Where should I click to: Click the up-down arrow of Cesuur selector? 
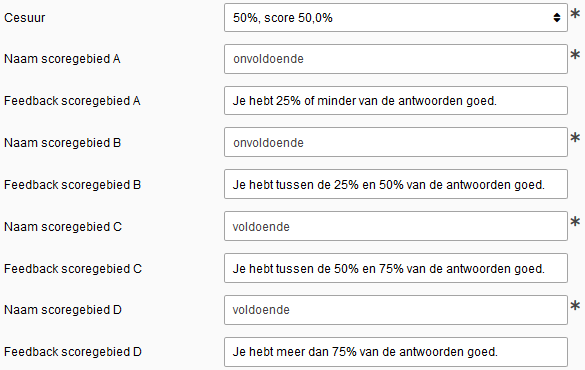click(557, 18)
